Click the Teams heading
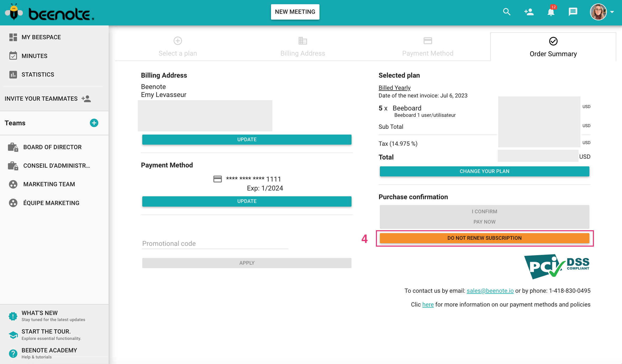 click(15, 123)
